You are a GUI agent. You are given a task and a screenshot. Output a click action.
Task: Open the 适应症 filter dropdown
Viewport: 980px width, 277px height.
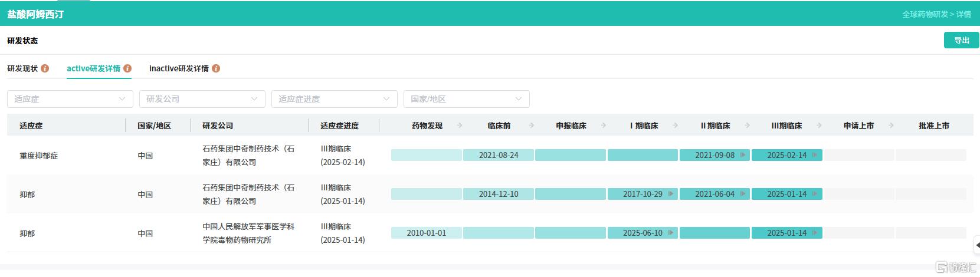click(x=70, y=99)
